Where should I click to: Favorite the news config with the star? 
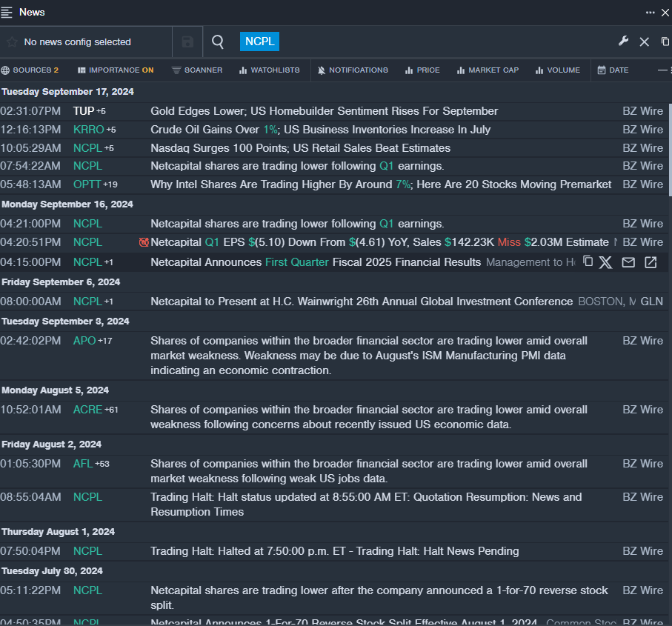12,42
